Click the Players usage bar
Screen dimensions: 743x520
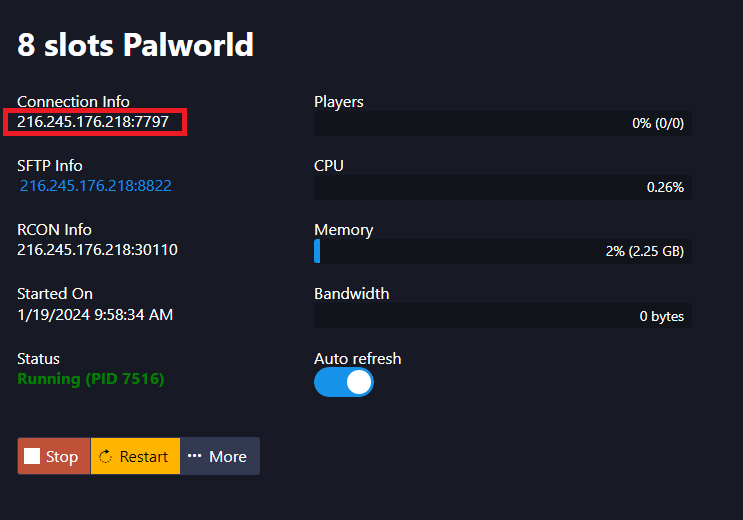[503, 123]
